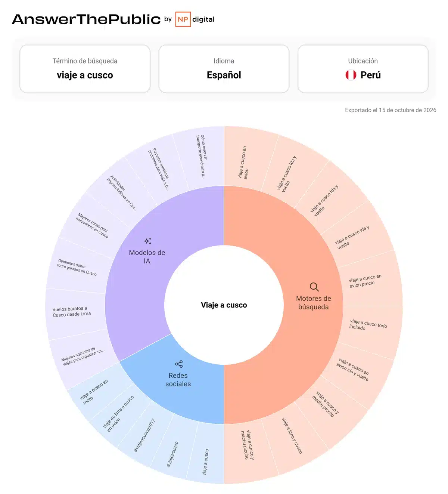448x494 pixels.
Task: Click the Peru flag icon
Action: [351, 75]
